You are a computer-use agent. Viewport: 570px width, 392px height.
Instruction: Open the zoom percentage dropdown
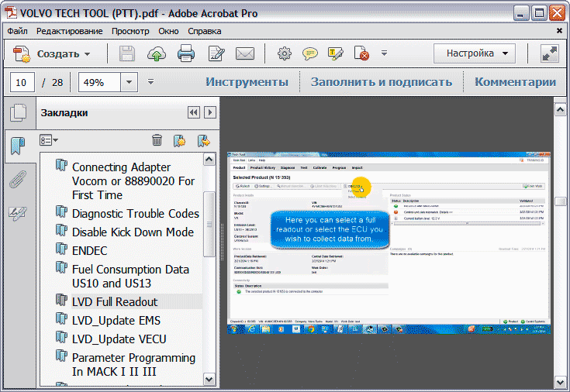click(130, 82)
